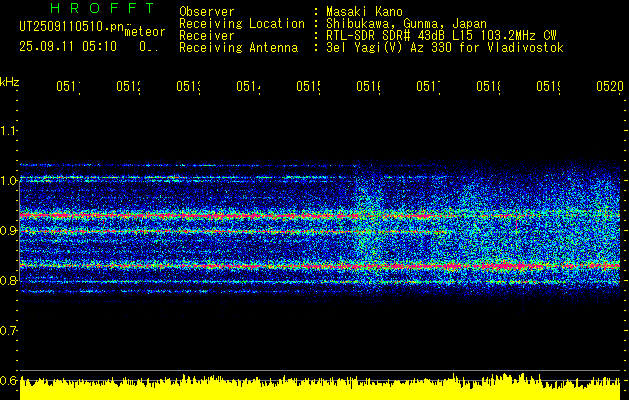Click the 0.9 kHz frequency axis label
Screen dimensions: 629x400
8,230
